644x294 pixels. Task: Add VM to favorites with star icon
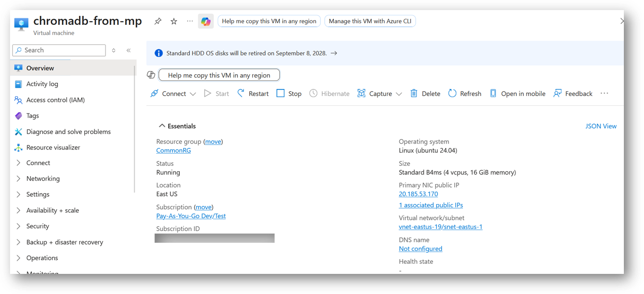(x=174, y=21)
